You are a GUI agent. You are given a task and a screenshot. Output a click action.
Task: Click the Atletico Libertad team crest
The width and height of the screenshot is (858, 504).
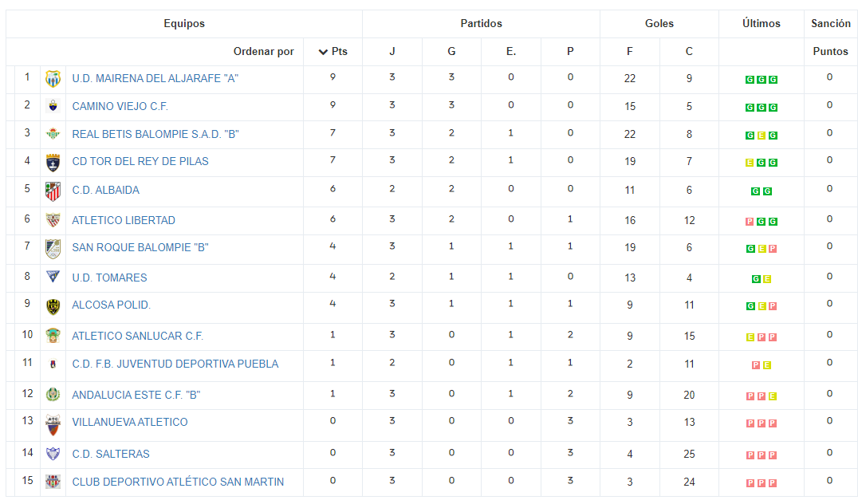pyautogui.click(x=53, y=220)
